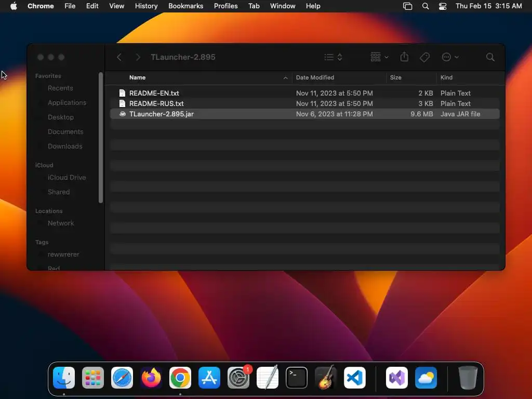
Task: Open the Window menu
Action: pyautogui.click(x=283, y=6)
